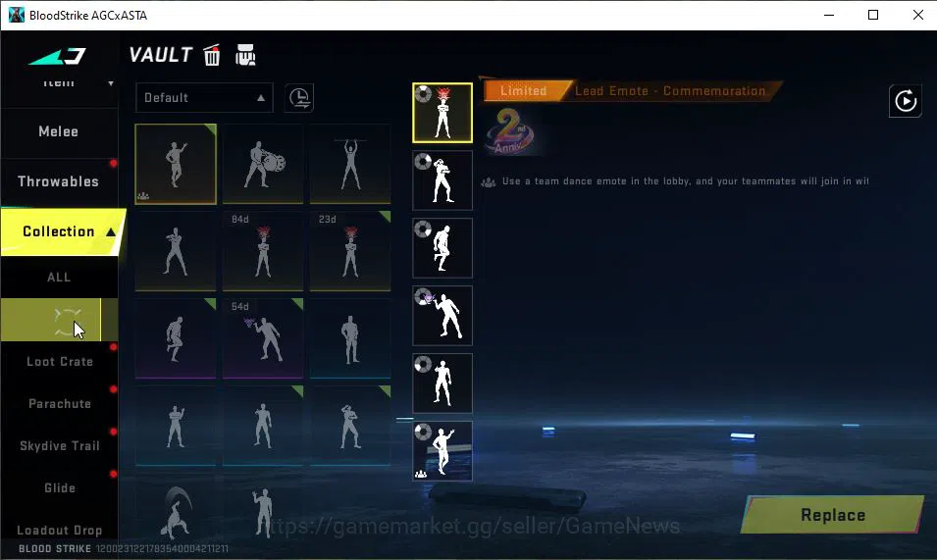The image size is (937, 560).
Task: Select the Melee tab
Action: point(59,131)
